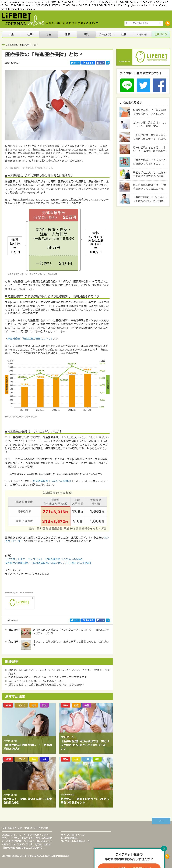
Task: Click the Tweet button under article title
Action: pos(75,63)
